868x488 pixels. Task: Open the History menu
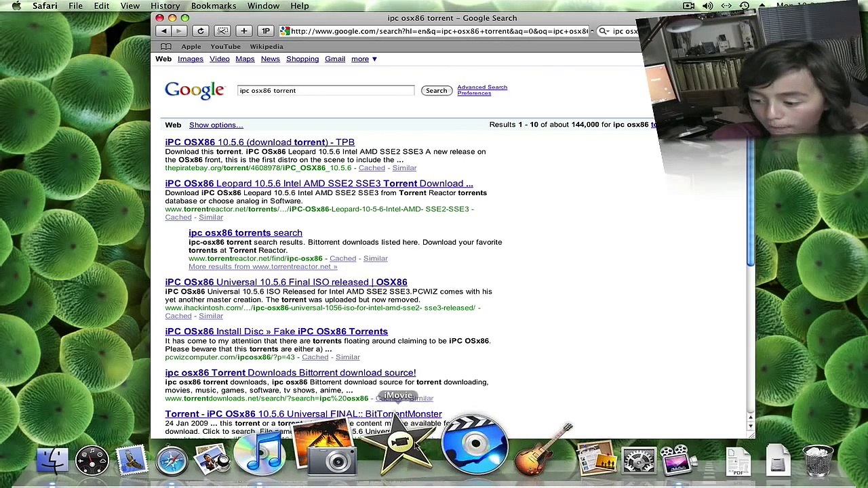(165, 6)
